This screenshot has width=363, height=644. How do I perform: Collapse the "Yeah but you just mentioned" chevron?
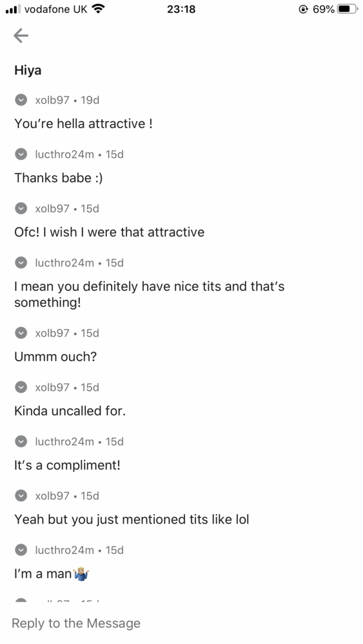(21, 495)
